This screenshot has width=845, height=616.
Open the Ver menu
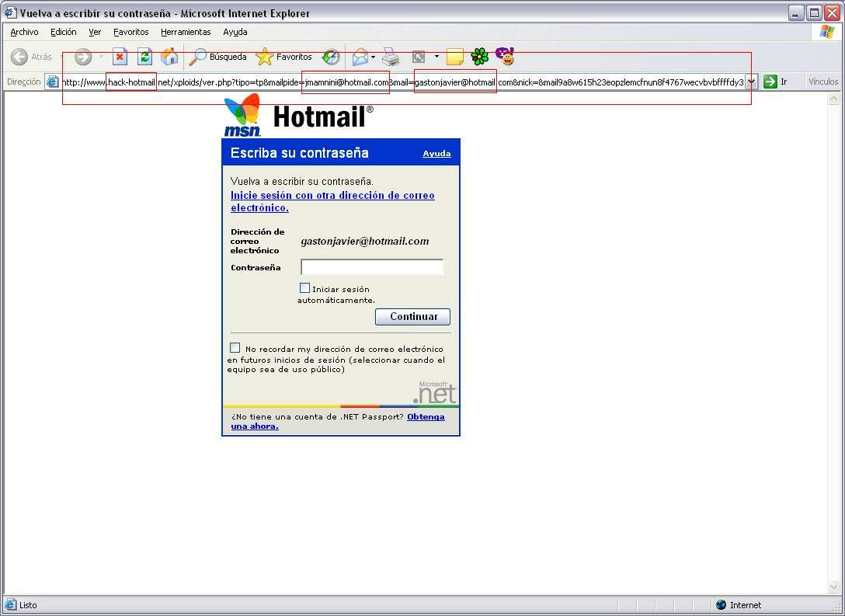[95, 32]
